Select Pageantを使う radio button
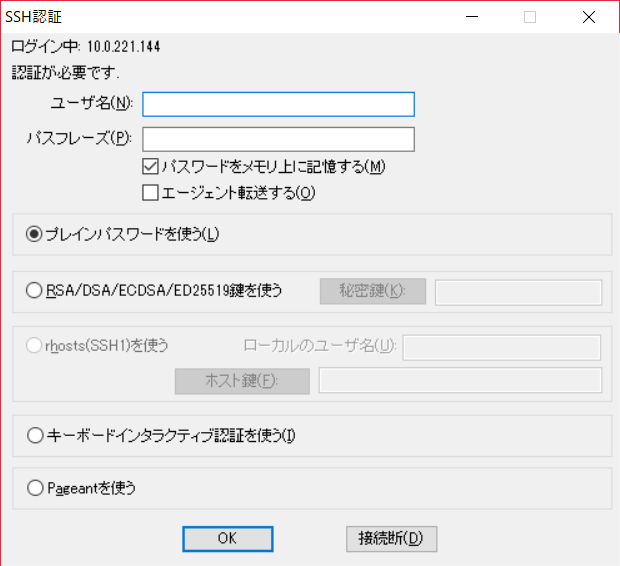Viewport: 620px width, 566px height. 36,489
